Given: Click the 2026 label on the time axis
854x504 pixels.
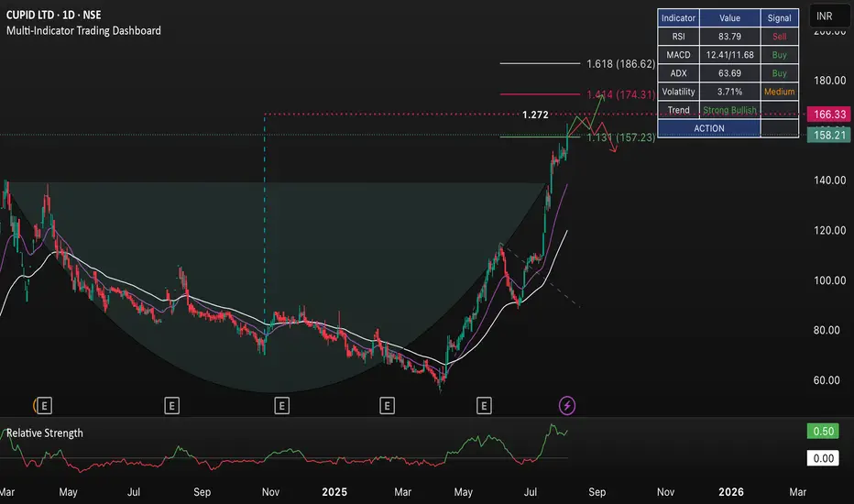Looking at the screenshot, I should click(731, 492).
